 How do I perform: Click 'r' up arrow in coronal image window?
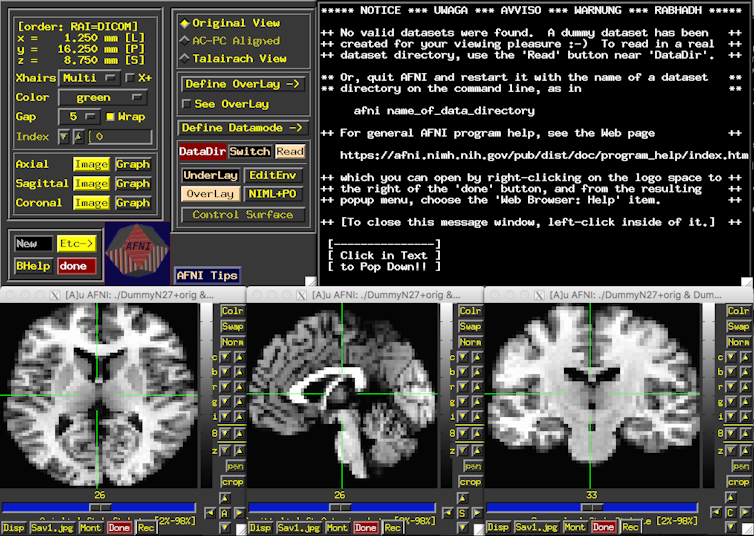pyautogui.click(x=745, y=387)
